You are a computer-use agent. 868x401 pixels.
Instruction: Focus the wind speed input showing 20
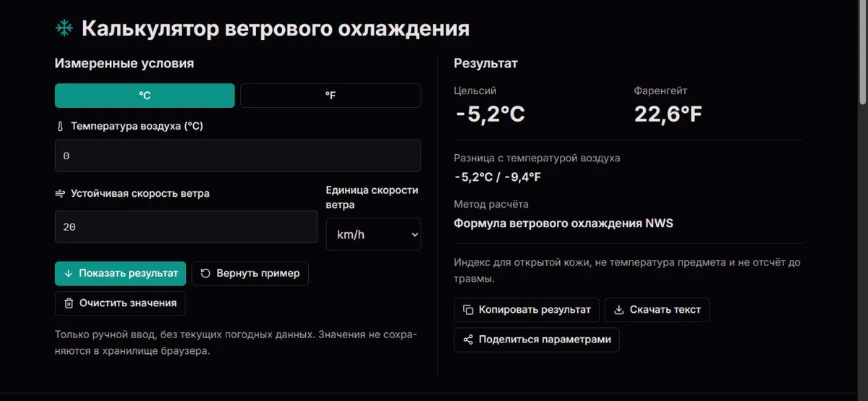(x=186, y=227)
